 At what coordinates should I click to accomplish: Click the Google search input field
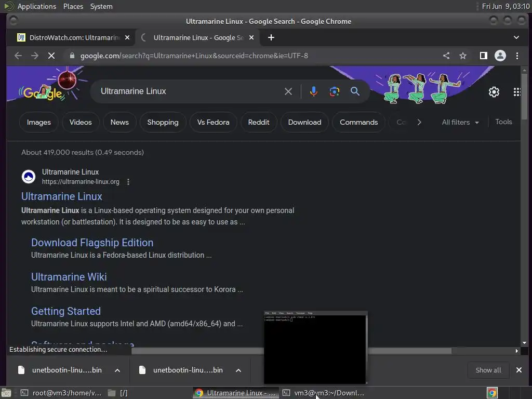click(190, 91)
